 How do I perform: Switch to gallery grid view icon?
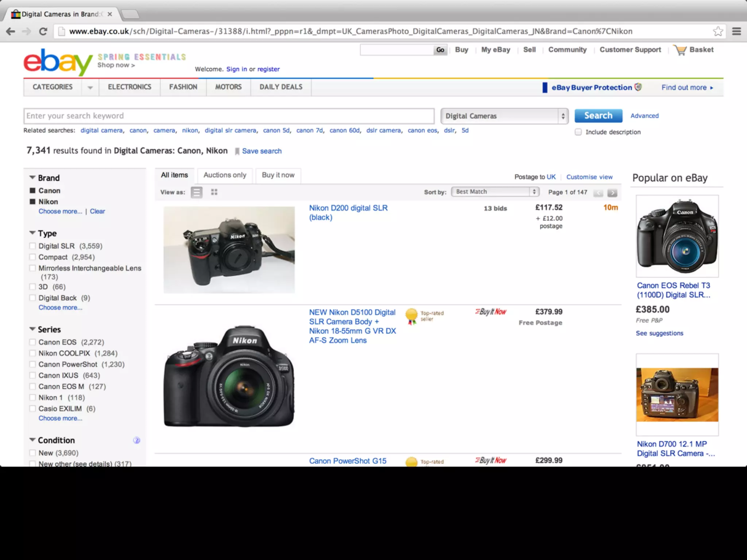coord(214,192)
